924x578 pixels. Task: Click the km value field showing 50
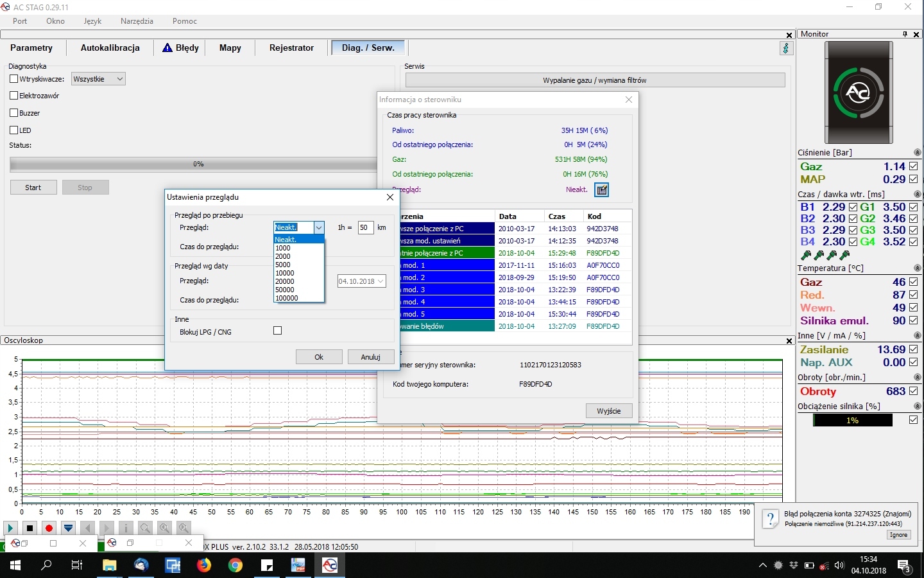pos(365,227)
